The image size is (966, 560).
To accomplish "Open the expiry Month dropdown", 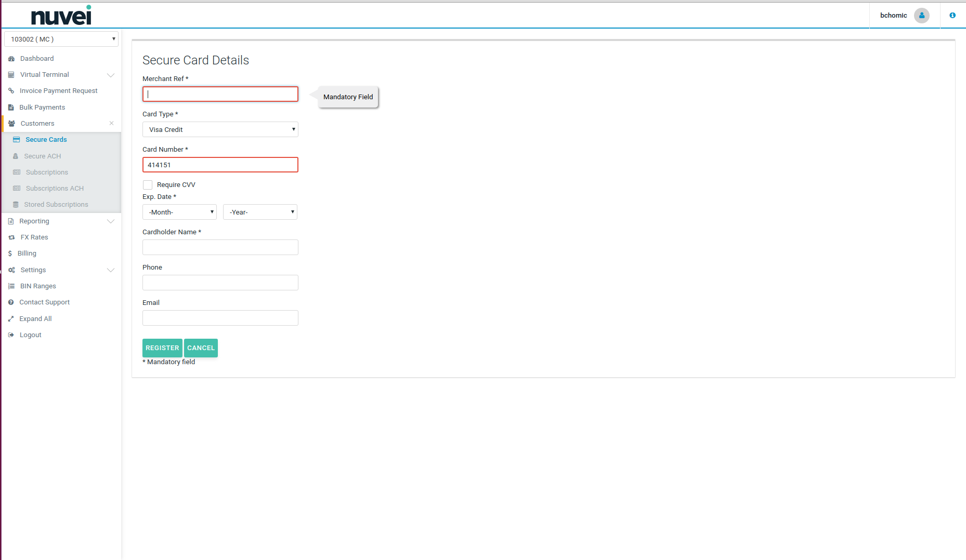I will tap(179, 212).
